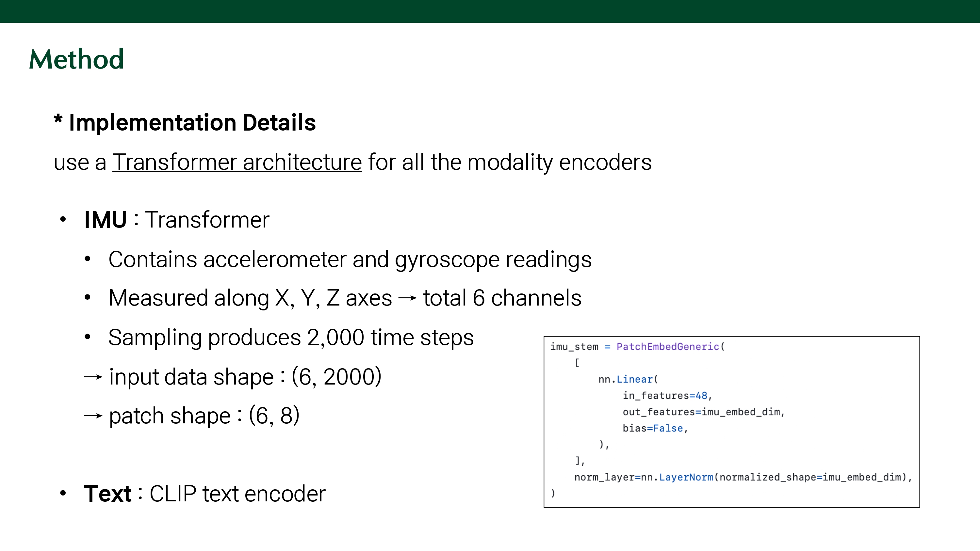
Task: Click the CLIP text encoder phrase
Action: 237,494
